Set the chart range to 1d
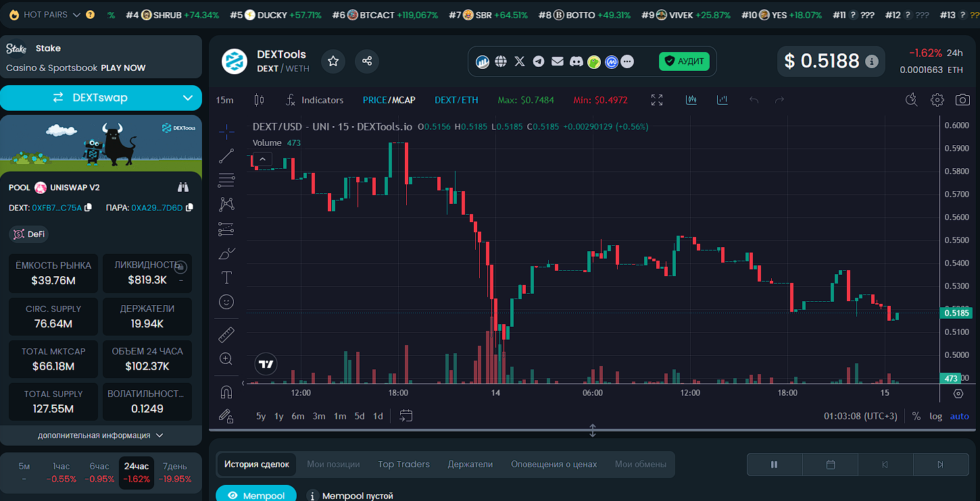The width and height of the screenshot is (980, 501). (x=378, y=416)
